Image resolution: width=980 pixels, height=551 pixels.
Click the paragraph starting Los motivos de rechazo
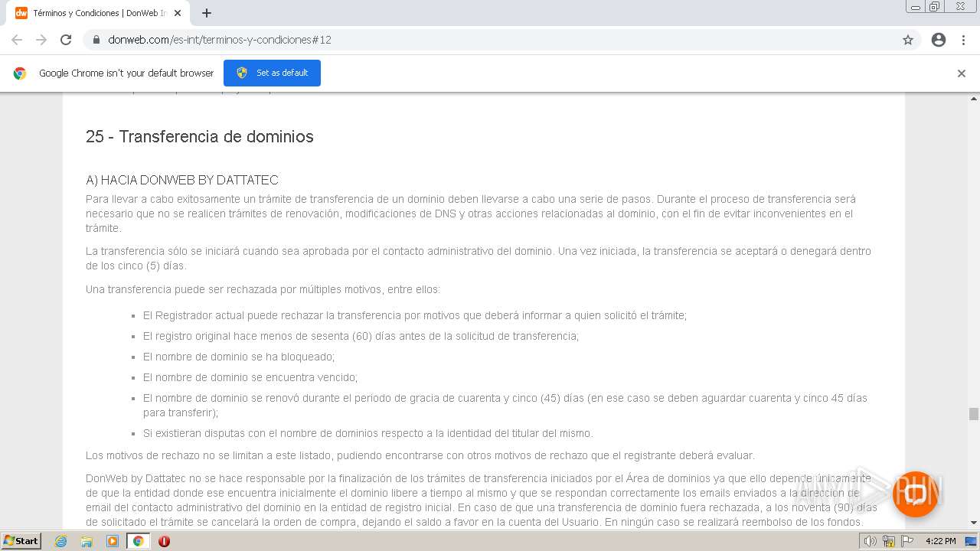[420, 455]
